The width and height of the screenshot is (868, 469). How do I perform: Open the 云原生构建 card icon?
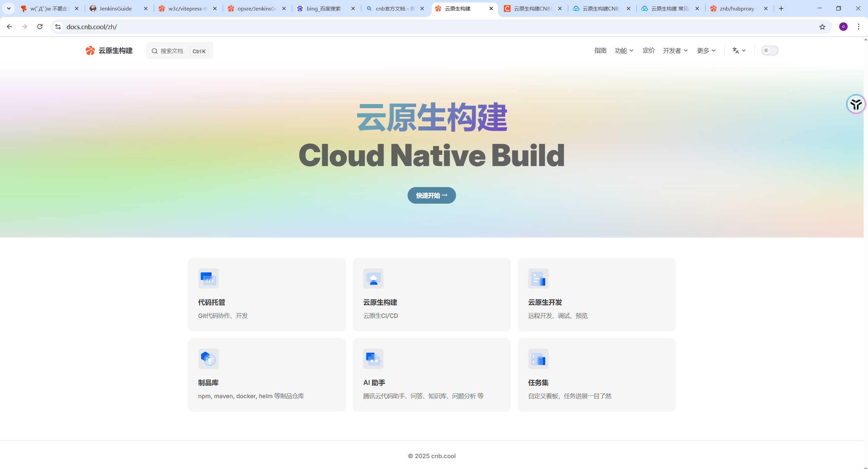[373, 279]
